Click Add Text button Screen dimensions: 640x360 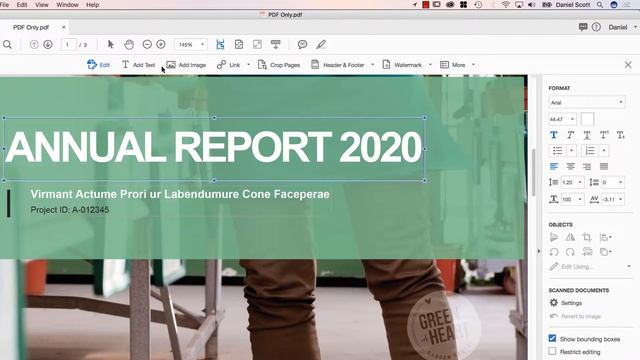point(138,65)
